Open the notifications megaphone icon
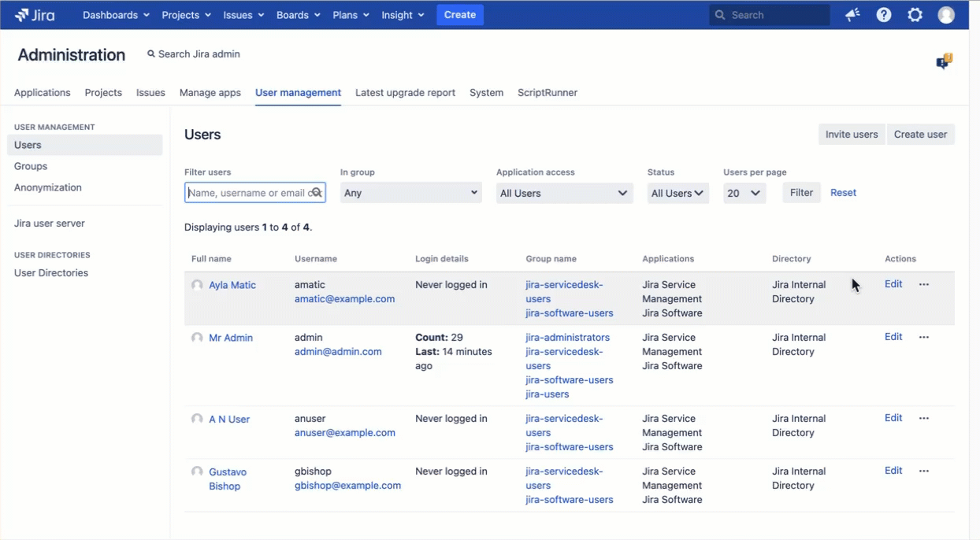Screen dimensions: 980x540 (x=852, y=15)
